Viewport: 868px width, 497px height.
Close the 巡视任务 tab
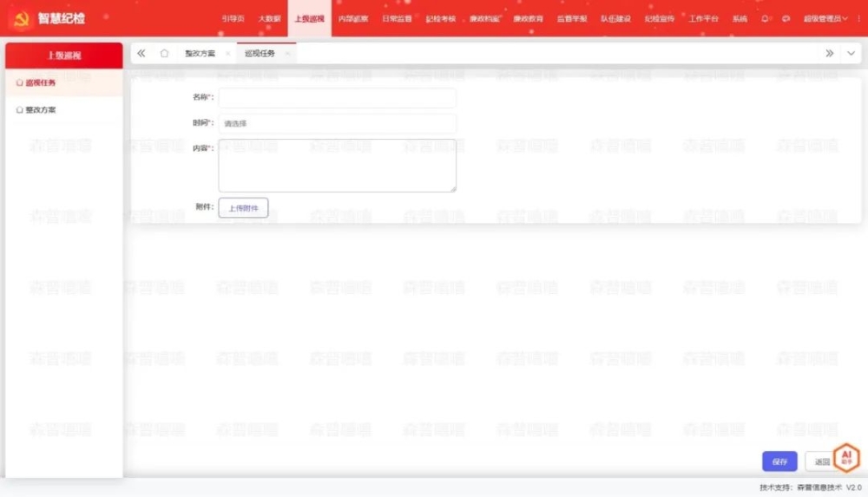pyautogui.click(x=287, y=54)
